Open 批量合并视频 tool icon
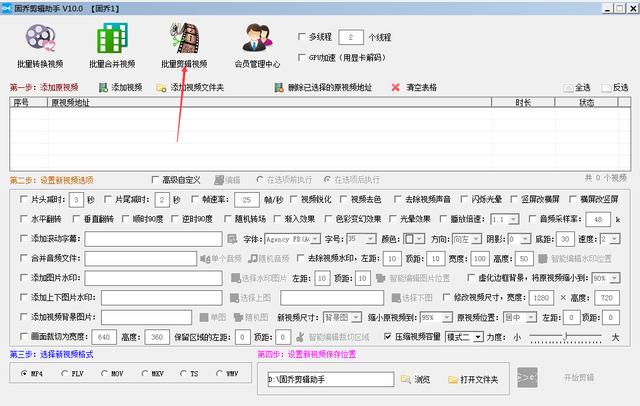Image resolution: width=640 pixels, height=406 pixels. click(112, 38)
